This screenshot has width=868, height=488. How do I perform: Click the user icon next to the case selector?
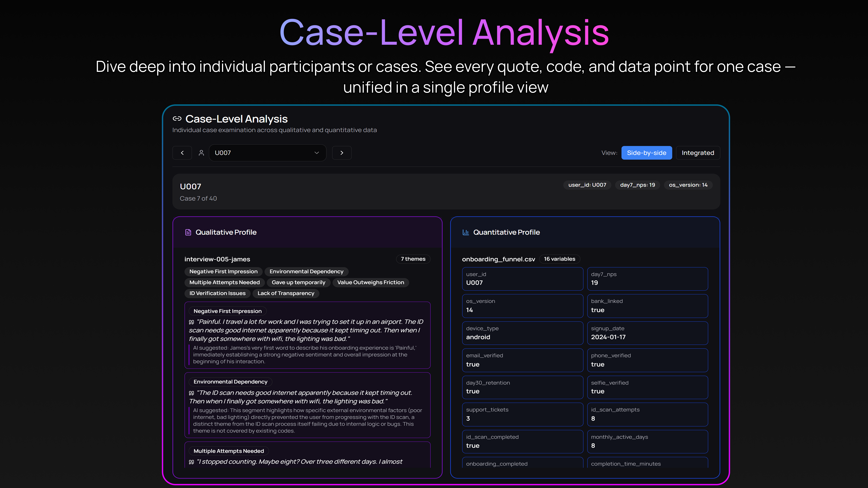coord(201,152)
